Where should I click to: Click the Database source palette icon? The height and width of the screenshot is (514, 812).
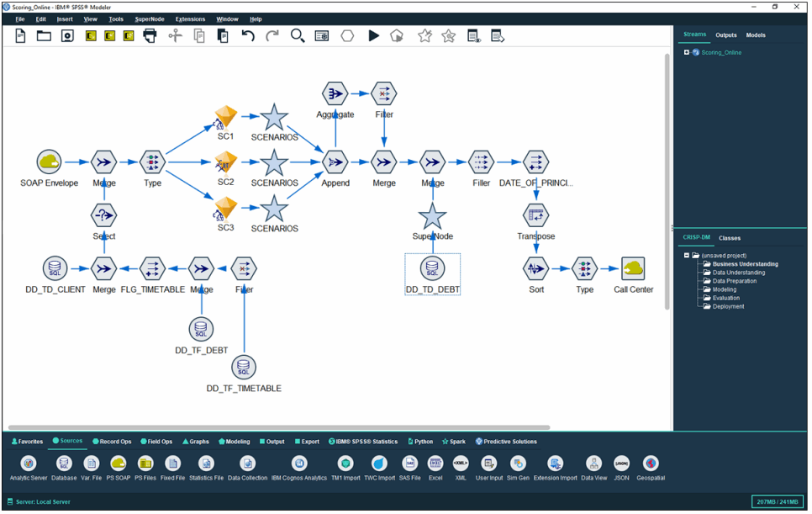64,464
